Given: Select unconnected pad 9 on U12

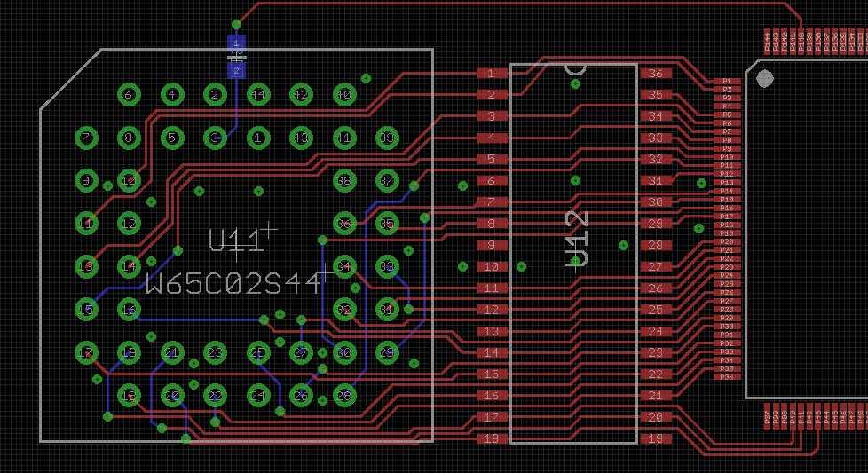Looking at the screenshot, I should (x=491, y=245).
